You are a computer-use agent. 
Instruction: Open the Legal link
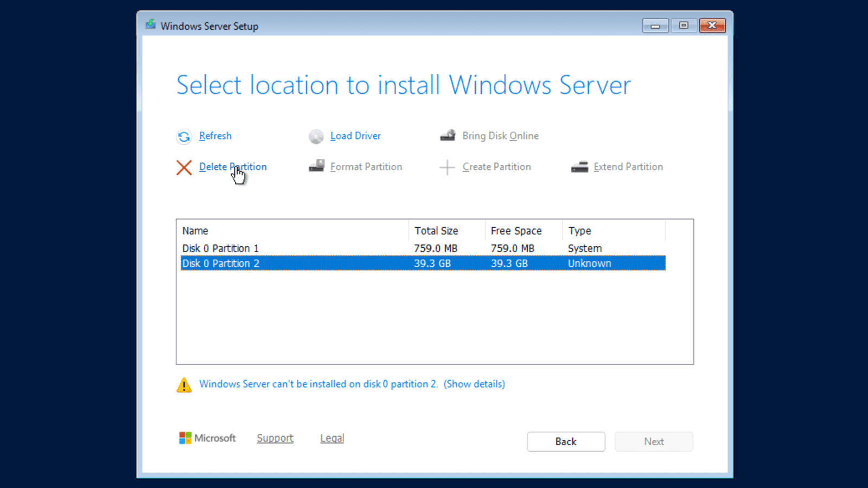click(332, 438)
